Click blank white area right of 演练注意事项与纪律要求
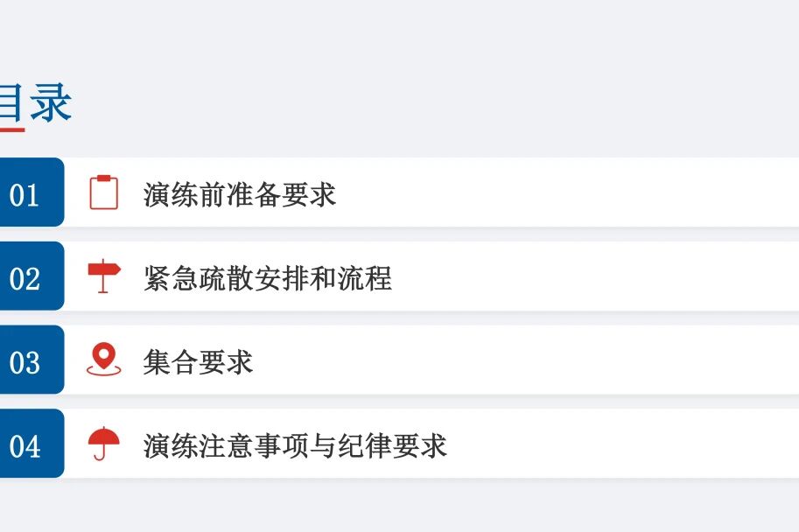 pyautogui.click(x=621, y=444)
